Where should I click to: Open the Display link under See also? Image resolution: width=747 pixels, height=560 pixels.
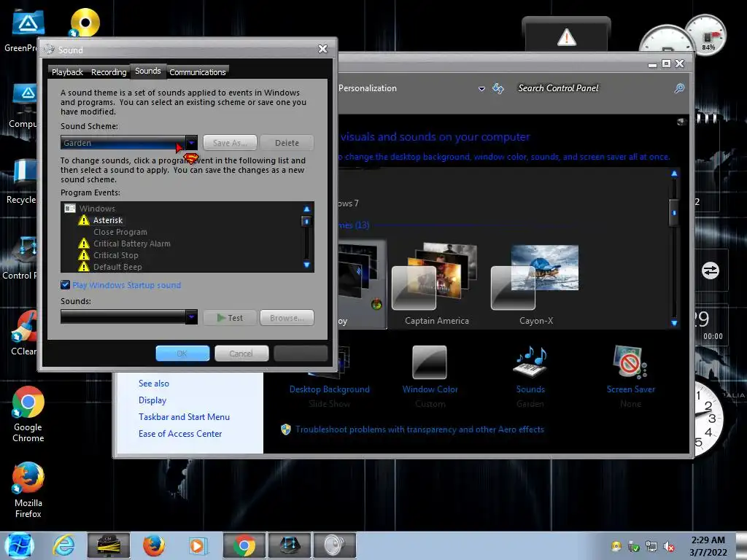pyautogui.click(x=152, y=400)
